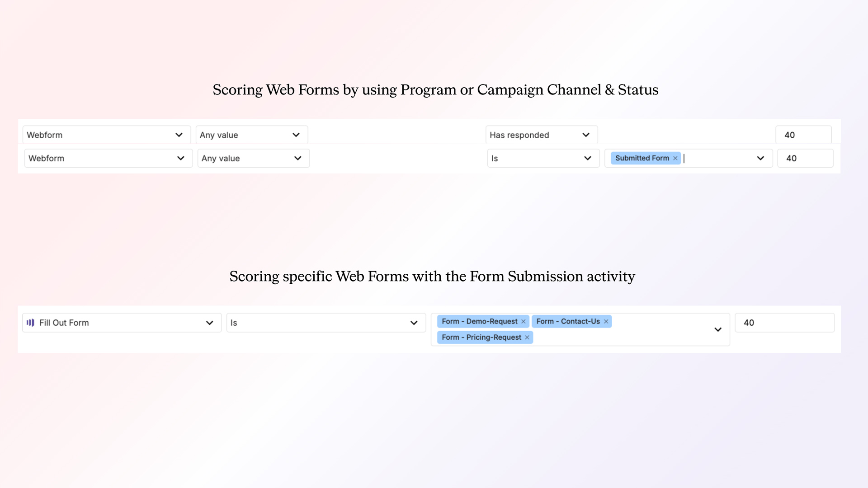Click the chevron on the Has responded selector

tap(586, 135)
